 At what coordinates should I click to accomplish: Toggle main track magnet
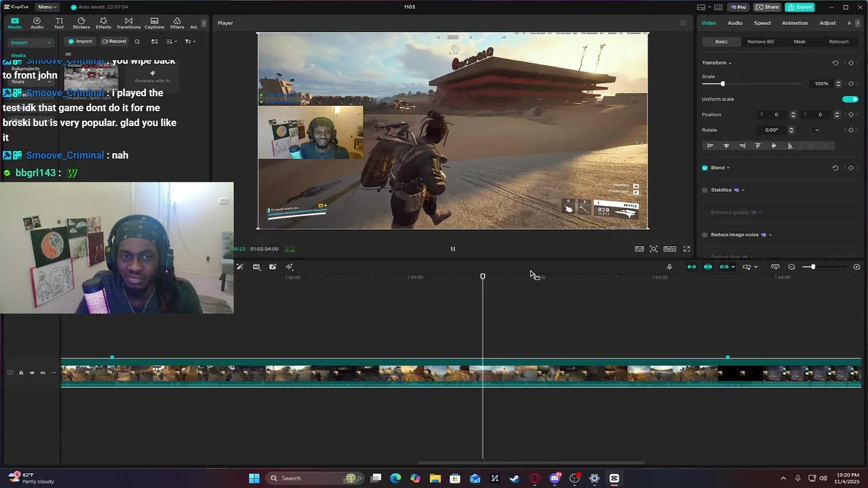click(x=692, y=267)
